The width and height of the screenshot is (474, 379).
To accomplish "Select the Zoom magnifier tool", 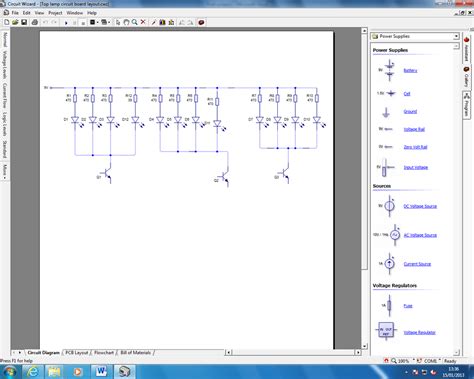I will click(134, 22).
